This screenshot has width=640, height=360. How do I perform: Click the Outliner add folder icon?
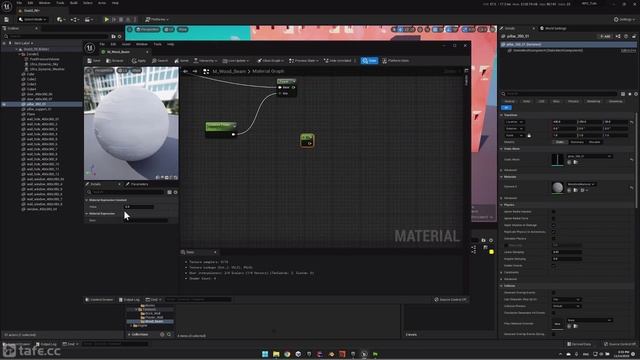point(113,36)
